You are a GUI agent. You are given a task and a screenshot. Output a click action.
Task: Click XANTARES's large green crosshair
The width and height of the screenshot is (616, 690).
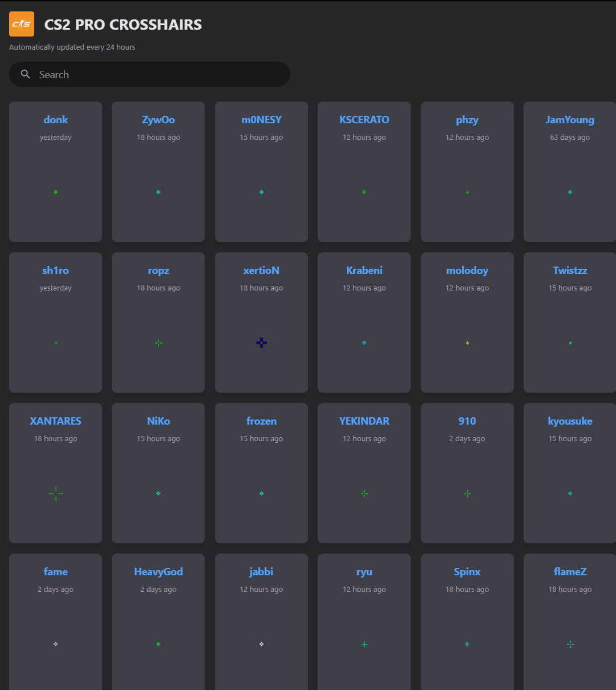tap(55, 494)
